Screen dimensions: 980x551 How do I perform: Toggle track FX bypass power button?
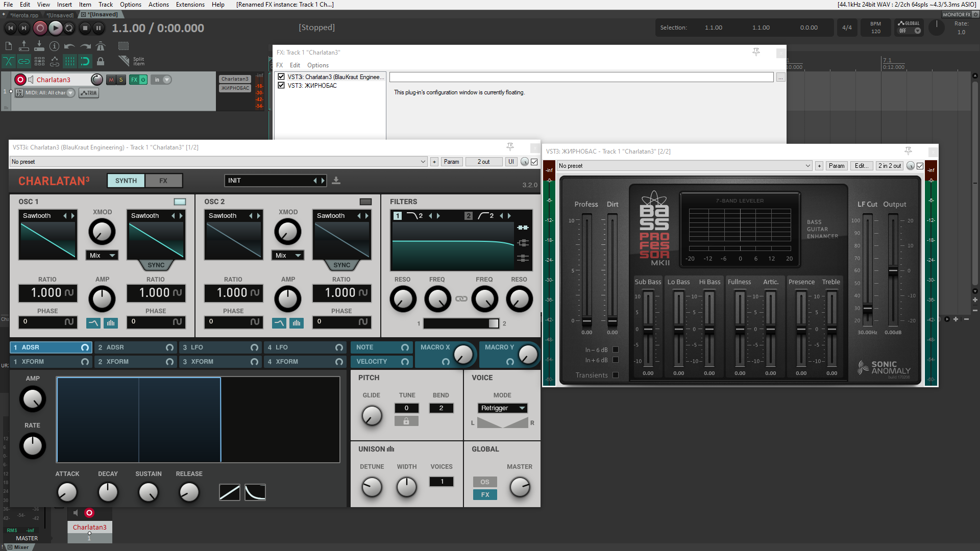tap(143, 80)
